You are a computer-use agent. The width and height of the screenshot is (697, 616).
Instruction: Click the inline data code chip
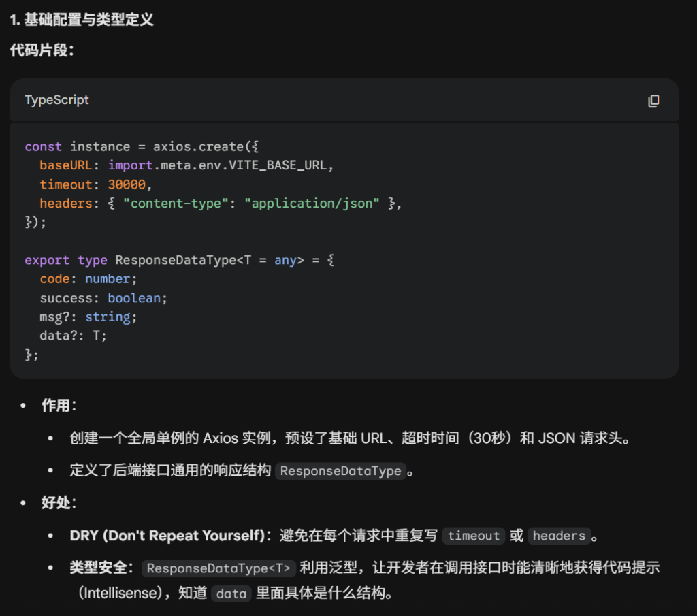click(x=231, y=594)
